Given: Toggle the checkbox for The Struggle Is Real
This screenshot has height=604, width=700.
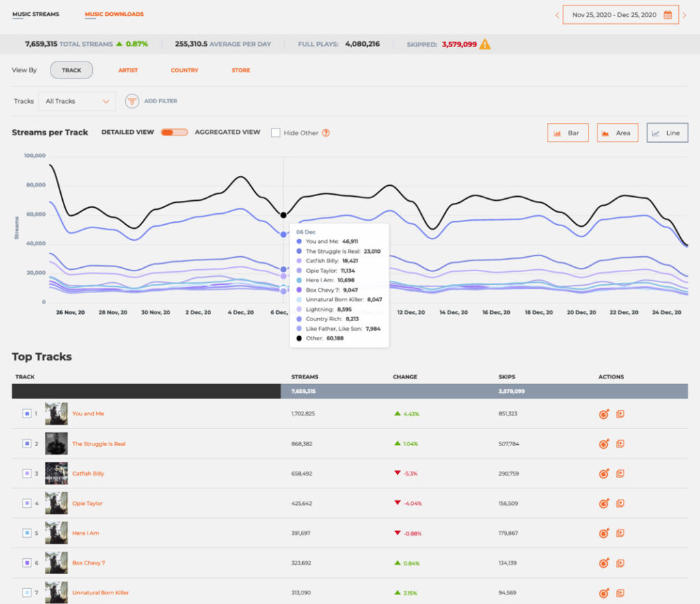Looking at the screenshot, I should coord(27,443).
